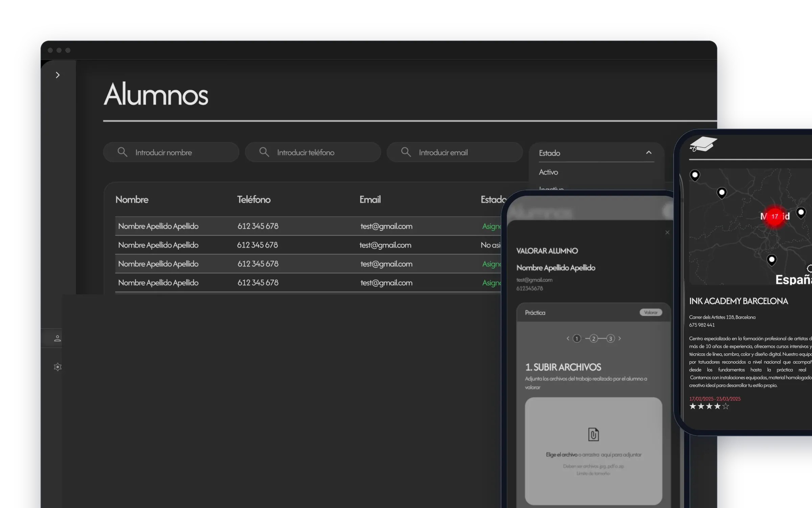The image size is (812, 508).
Task: Click the Introducir nombre search field
Action: [x=171, y=152]
